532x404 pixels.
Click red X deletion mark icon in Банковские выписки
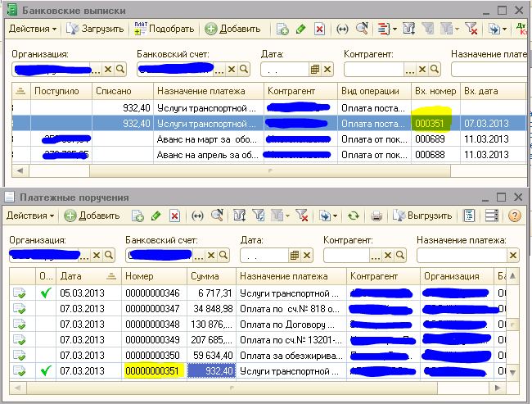319,29
